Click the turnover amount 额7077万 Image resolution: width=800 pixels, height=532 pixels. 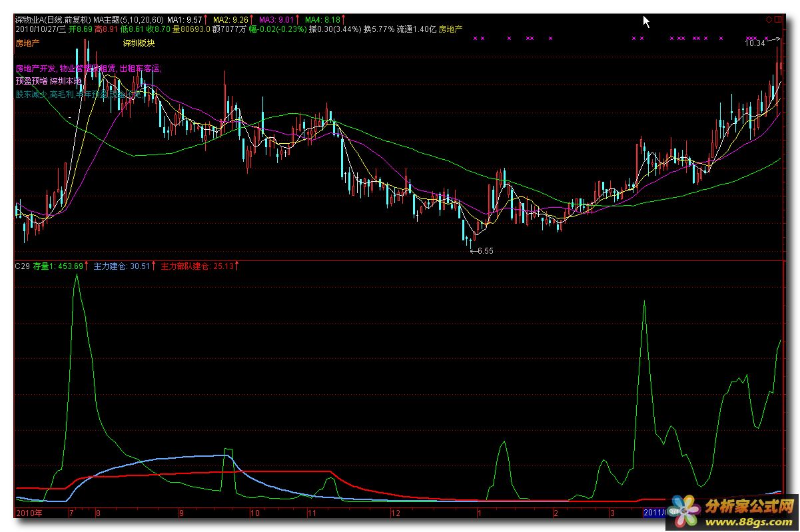pyautogui.click(x=230, y=29)
